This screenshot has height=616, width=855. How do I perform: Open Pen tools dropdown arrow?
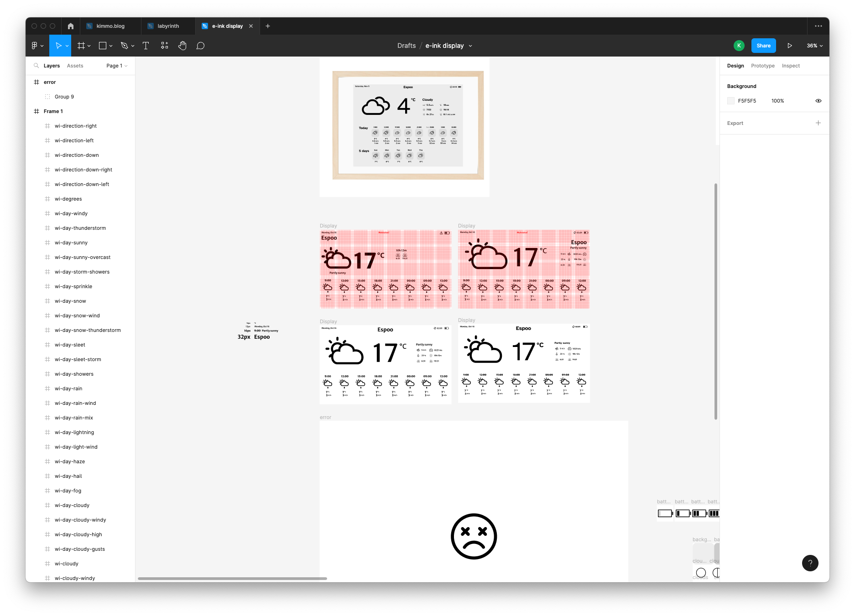[x=133, y=46]
